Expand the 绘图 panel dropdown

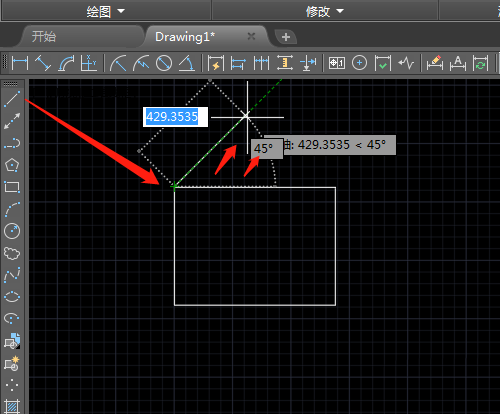click(121, 11)
